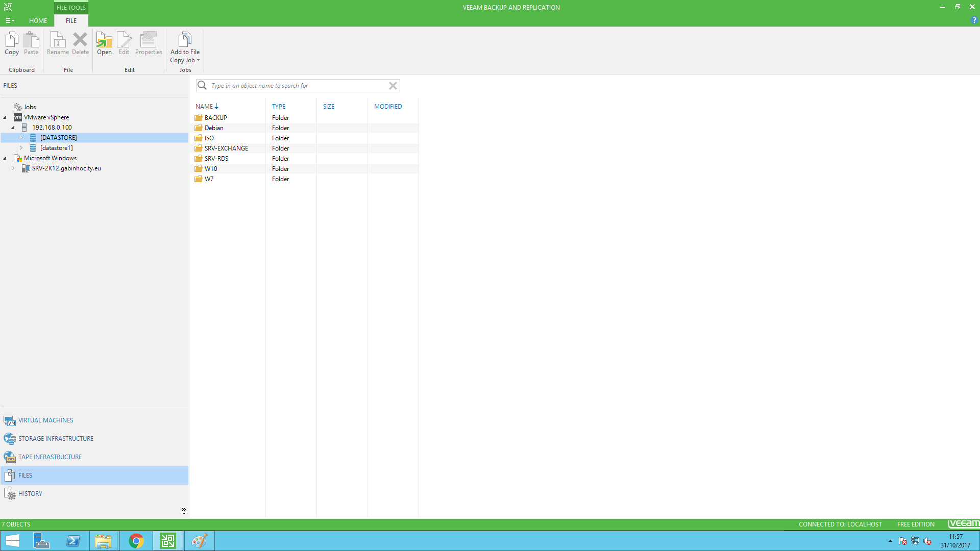
Task: Click the Action Center flag tray icon
Action: point(903,541)
